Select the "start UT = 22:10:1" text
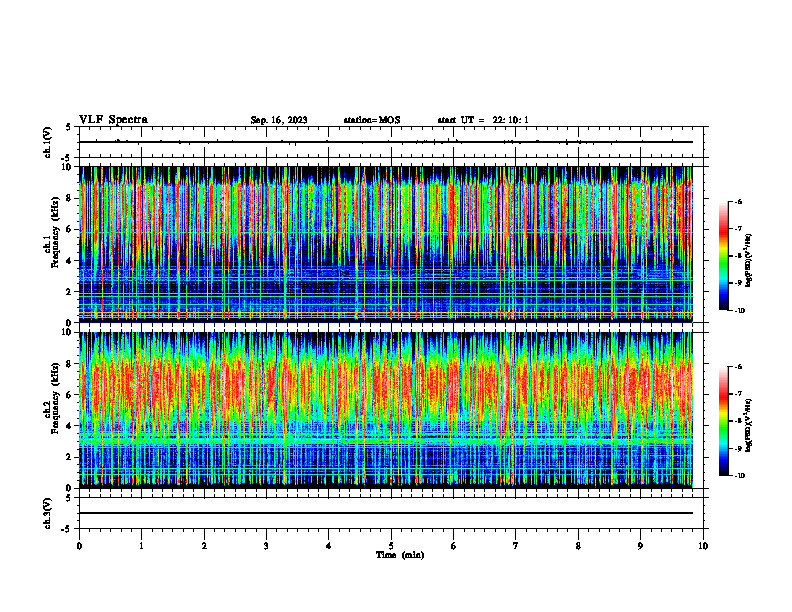792x612 pixels. 483,120
